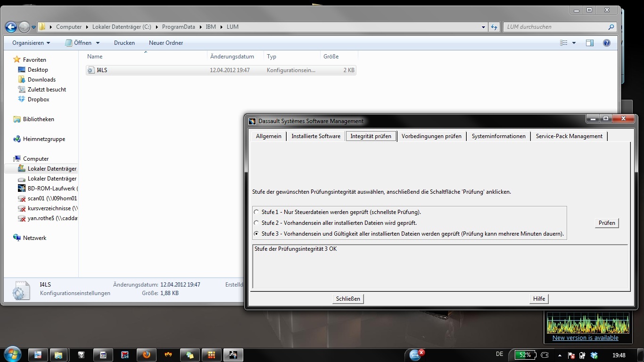The image size is (644, 362).
Task: Select Heimnetzgruppe in the navigation pane
Action: click(x=44, y=139)
